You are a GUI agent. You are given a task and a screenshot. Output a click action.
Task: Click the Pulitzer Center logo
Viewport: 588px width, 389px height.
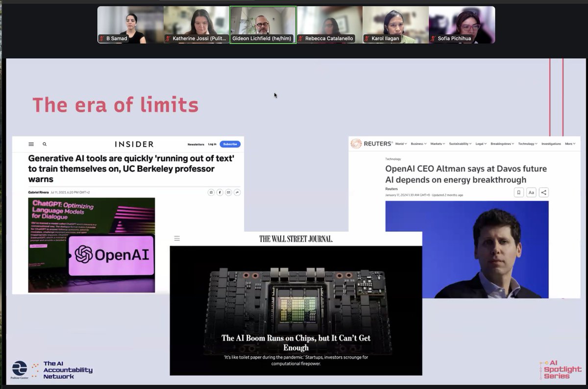pyautogui.click(x=20, y=370)
